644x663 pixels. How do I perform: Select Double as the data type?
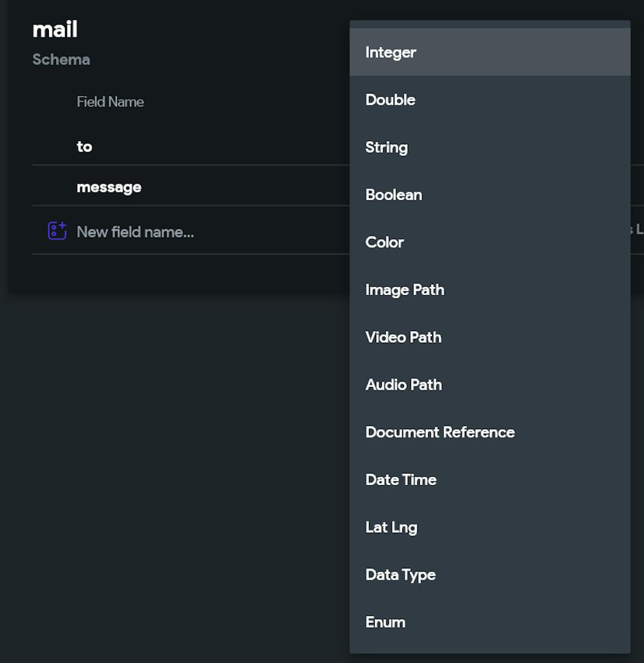pos(390,100)
